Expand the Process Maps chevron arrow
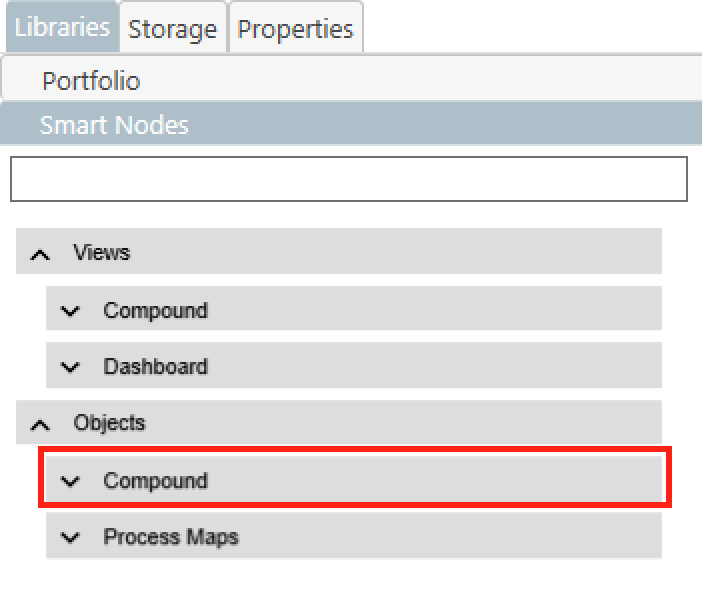The height and width of the screenshot is (614, 704). [x=70, y=538]
